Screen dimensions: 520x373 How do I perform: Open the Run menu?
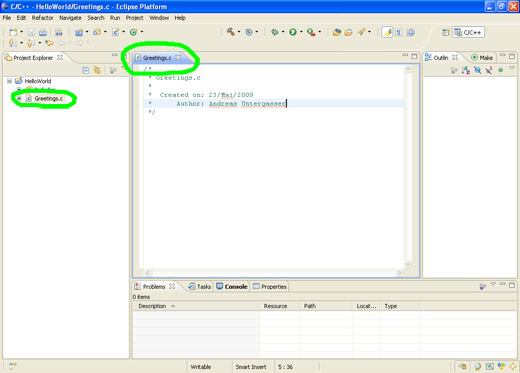click(x=115, y=18)
